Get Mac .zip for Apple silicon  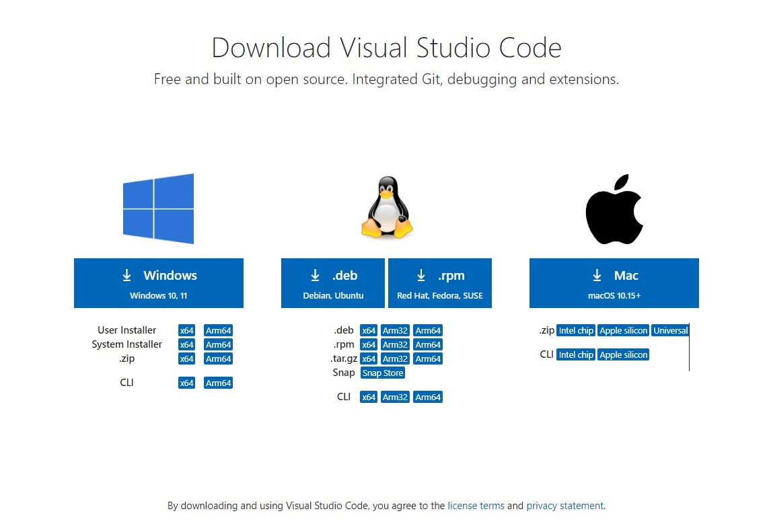(x=624, y=330)
